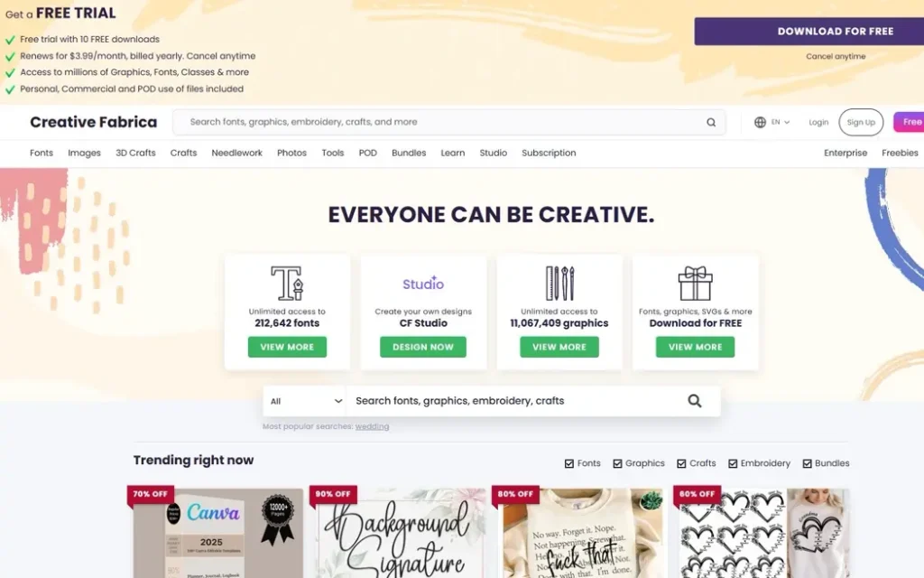This screenshot has width=924, height=578.
Task: Open the 3D Crafts menu
Action: (135, 153)
